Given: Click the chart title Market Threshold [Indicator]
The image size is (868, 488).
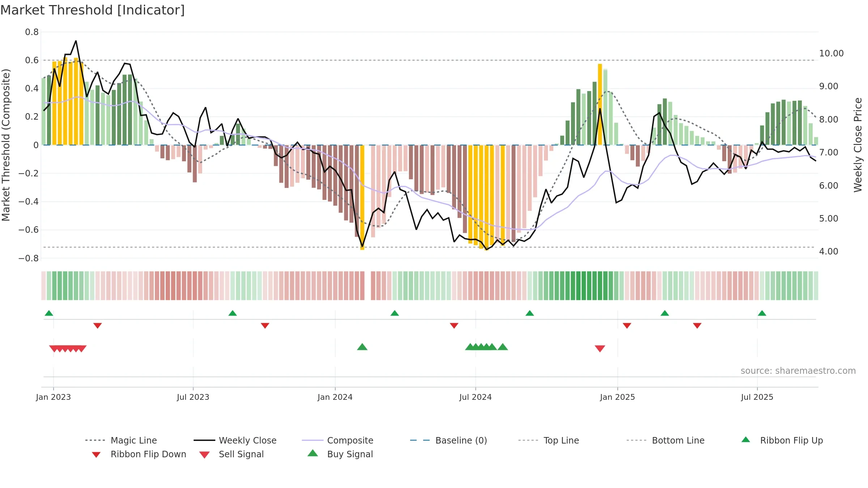Looking at the screenshot, I should (x=93, y=10).
